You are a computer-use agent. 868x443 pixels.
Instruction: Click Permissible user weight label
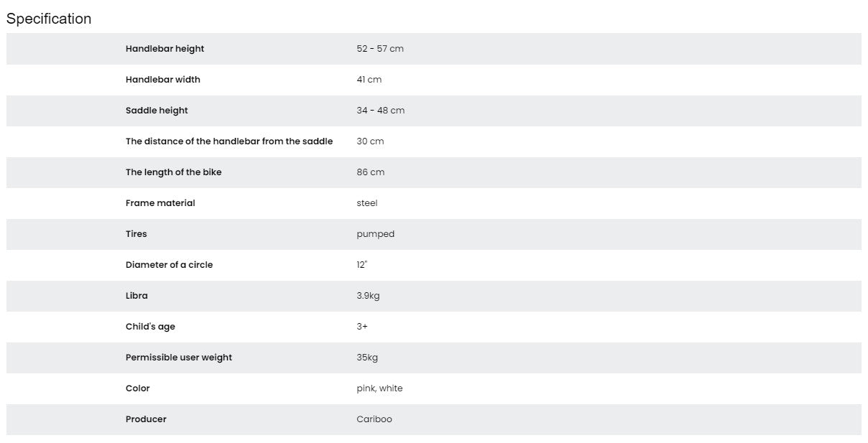coord(178,358)
